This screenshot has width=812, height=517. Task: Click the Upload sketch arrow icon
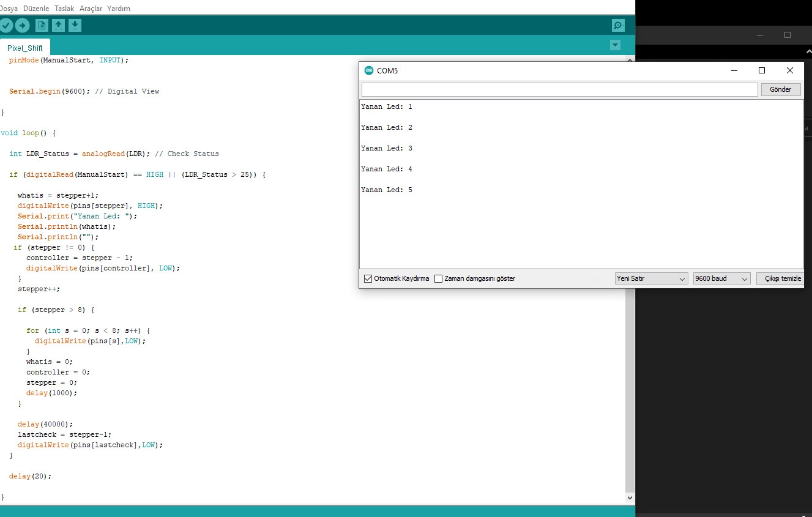point(22,25)
